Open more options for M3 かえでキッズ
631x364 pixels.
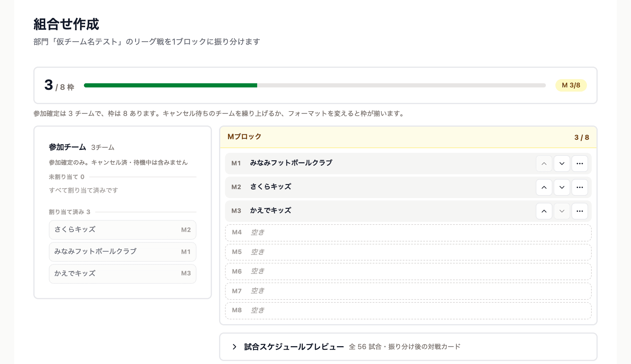pyautogui.click(x=580, y=211)
